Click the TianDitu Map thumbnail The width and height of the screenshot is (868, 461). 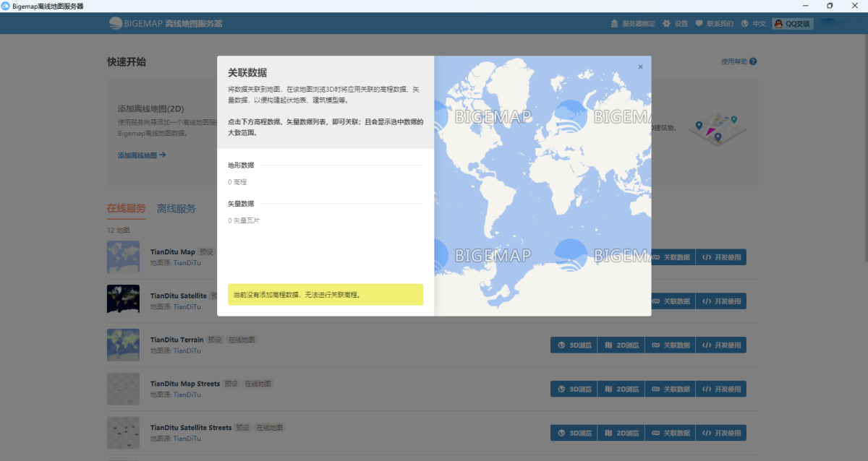tap(123, 257)
